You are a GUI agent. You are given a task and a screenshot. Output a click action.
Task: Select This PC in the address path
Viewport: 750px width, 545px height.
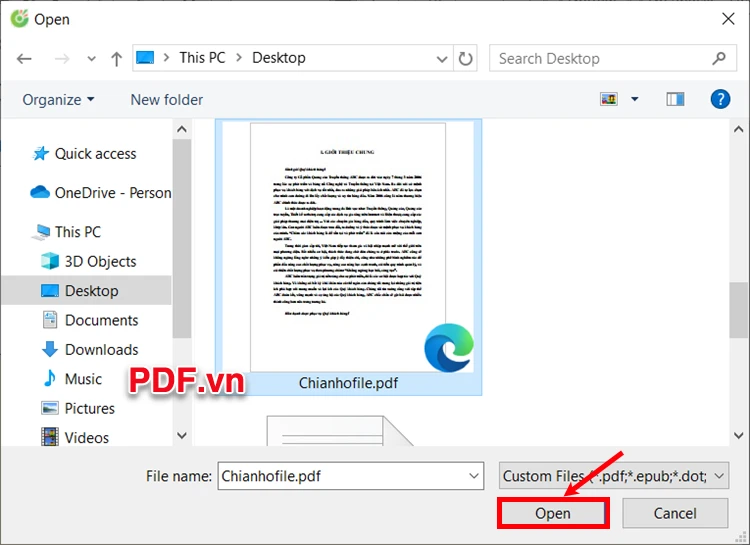[x=202, y=57]
